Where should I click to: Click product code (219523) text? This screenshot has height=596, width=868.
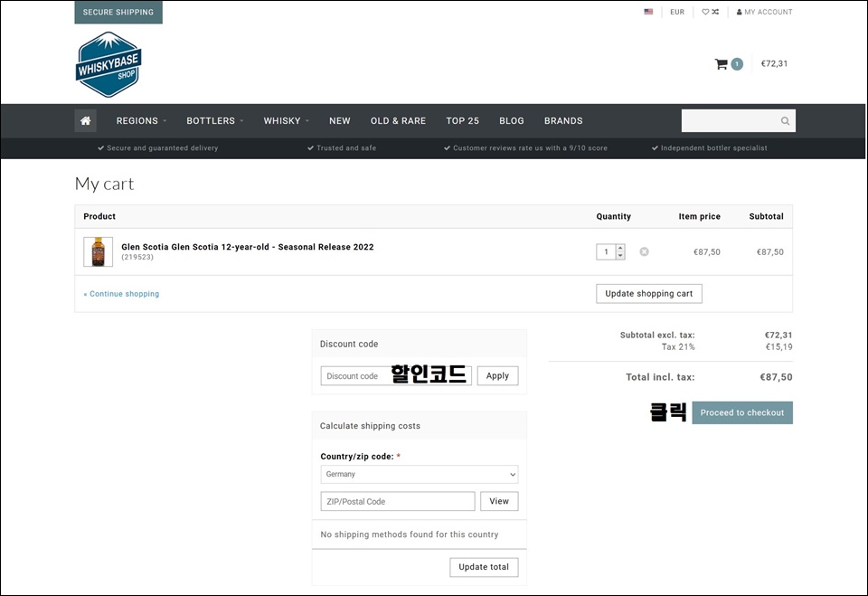point(137,257)
